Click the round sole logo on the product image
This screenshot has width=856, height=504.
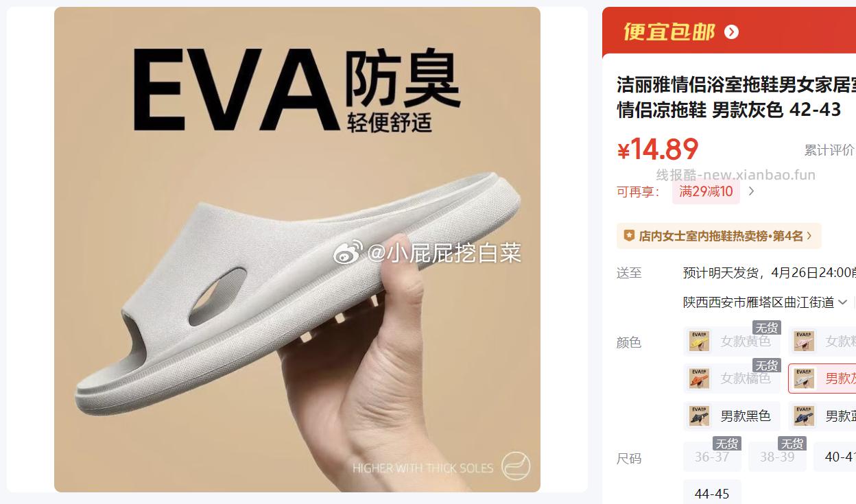(x=515, y=464)
